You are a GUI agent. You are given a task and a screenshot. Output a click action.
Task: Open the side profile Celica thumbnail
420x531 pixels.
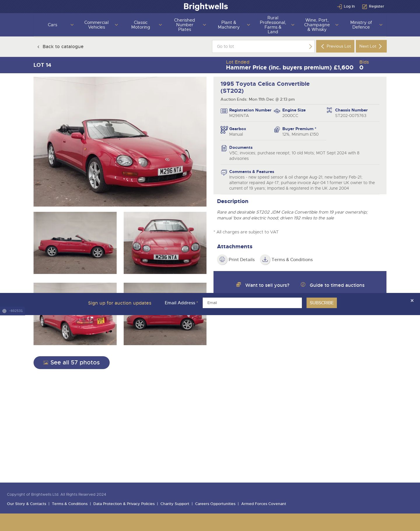pyautogui.click(x=75, y=243)
